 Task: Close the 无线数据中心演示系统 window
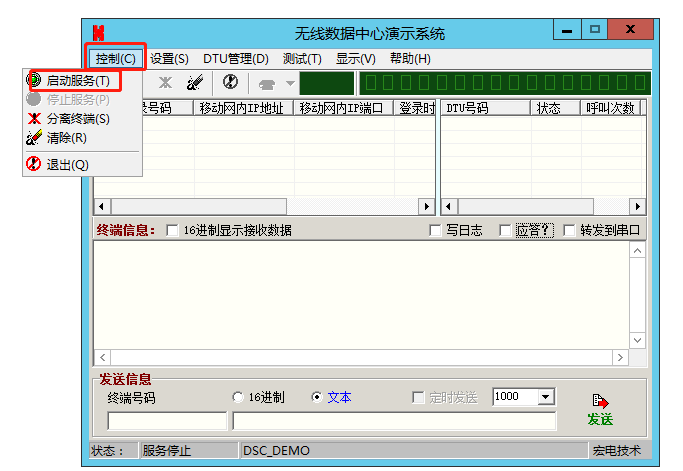click(630, 30)
